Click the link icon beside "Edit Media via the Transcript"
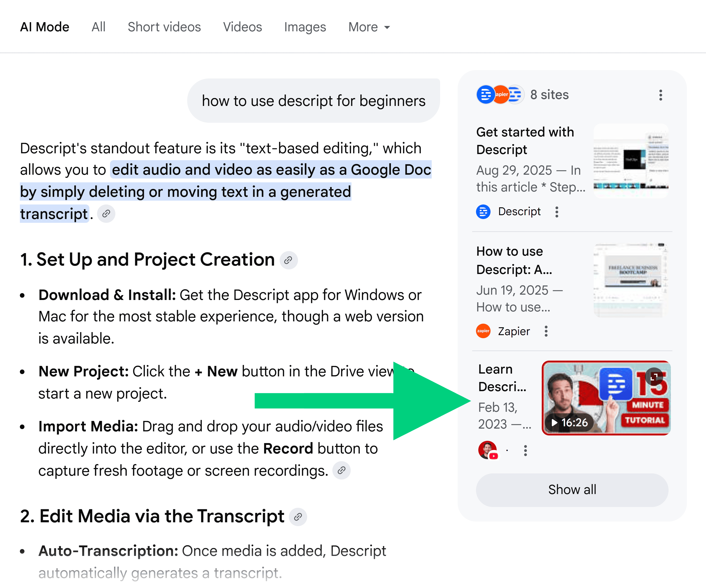This screenshot has height=588, width=706. click(298, 517)
